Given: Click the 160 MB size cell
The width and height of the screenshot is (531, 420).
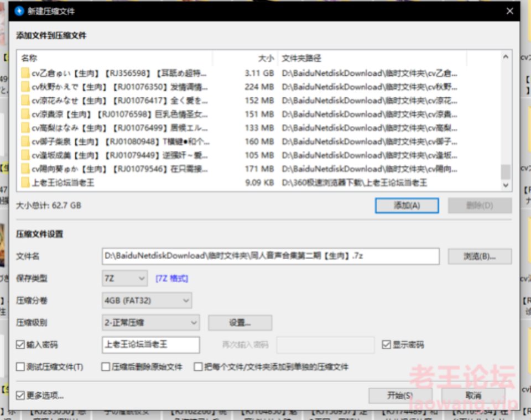Looking at the screenshot, I should point(259,141).
